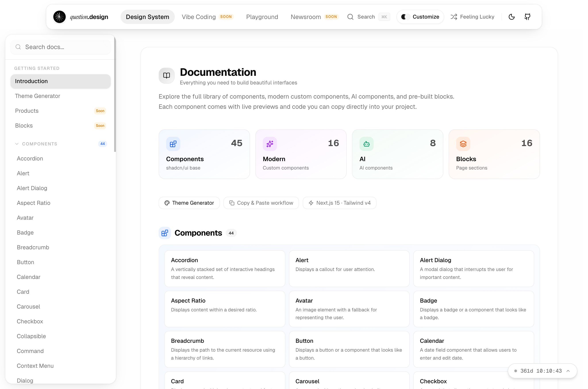Click the magnifier icon beside Search

pos(350,17)
